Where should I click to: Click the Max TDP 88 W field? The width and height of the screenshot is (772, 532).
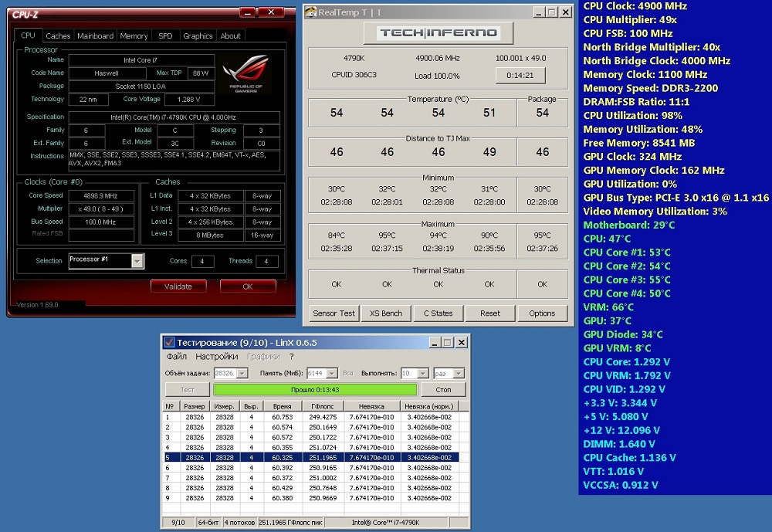pos(201,73)
